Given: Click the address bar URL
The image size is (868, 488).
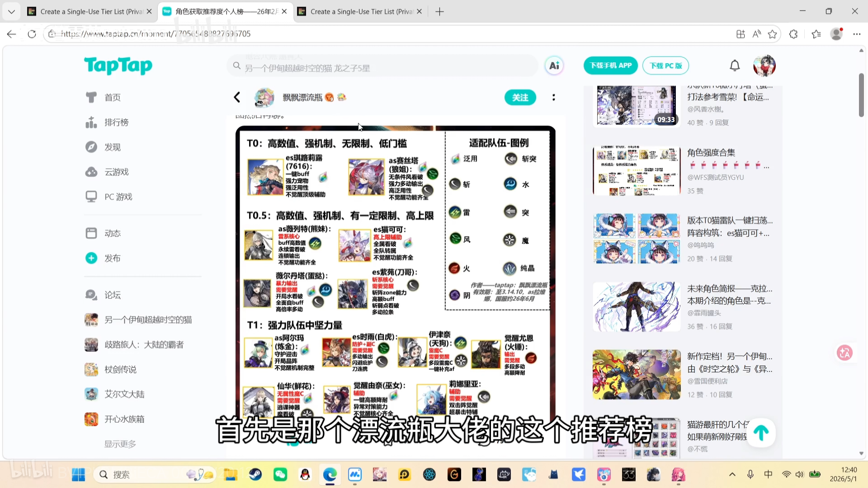Looking at the screenshot, I should [x=156, y=34].
